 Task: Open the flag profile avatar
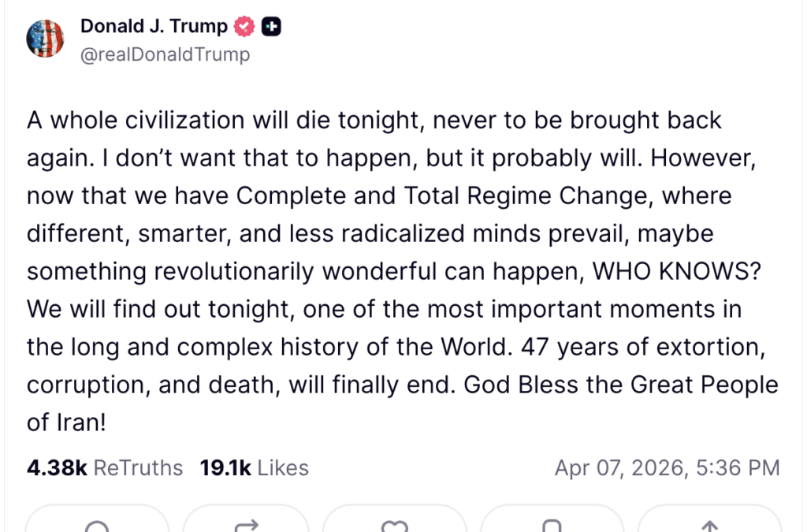[x=46, y=38]
